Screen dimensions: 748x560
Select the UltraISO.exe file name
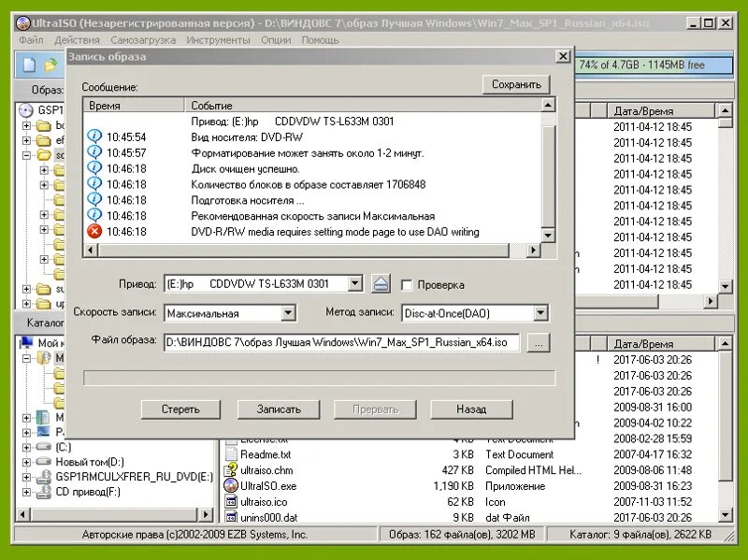point(268,486)
